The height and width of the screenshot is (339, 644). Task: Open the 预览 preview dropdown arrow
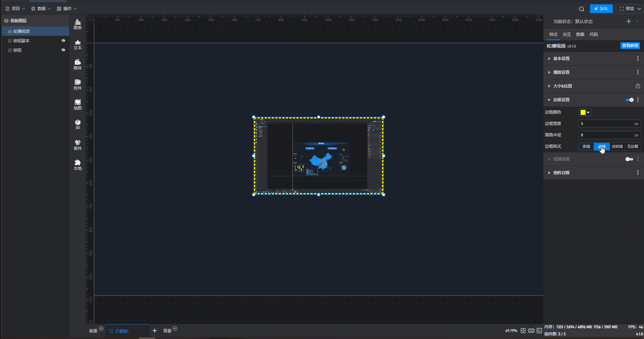[639, 9]
